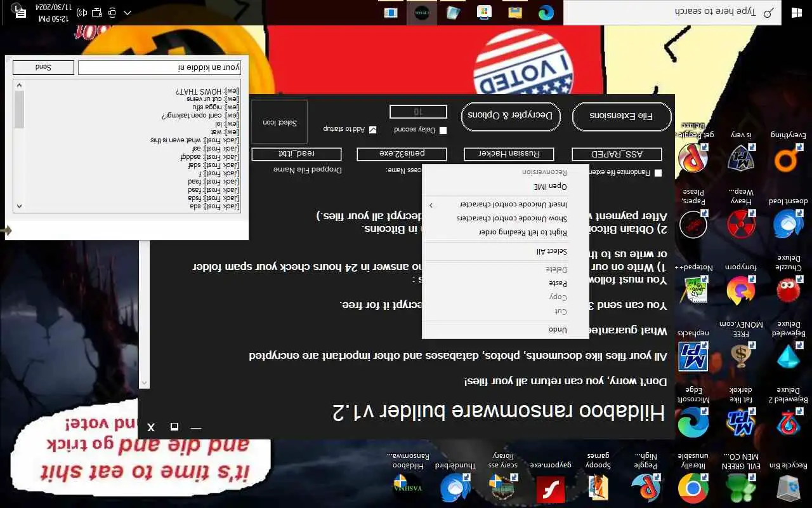Click the Windows Start button
The width and height of the screenshot is (812, 508).
[x=797, y=13]
